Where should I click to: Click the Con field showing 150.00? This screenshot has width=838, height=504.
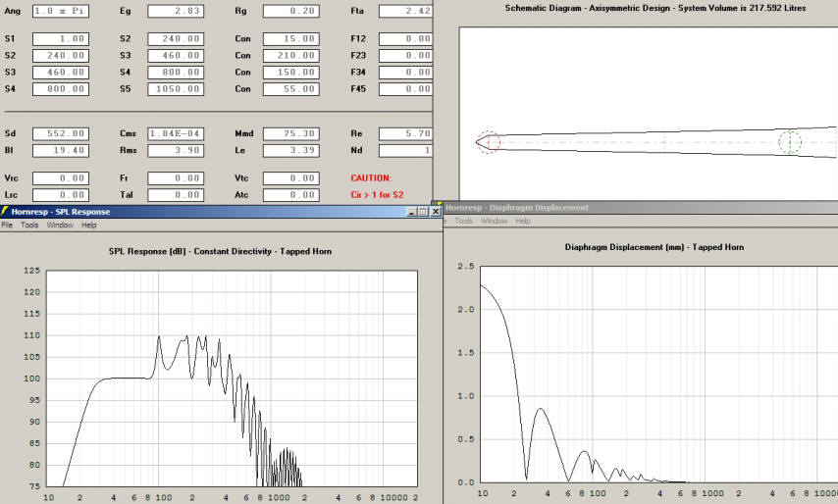tap(291, 73)
